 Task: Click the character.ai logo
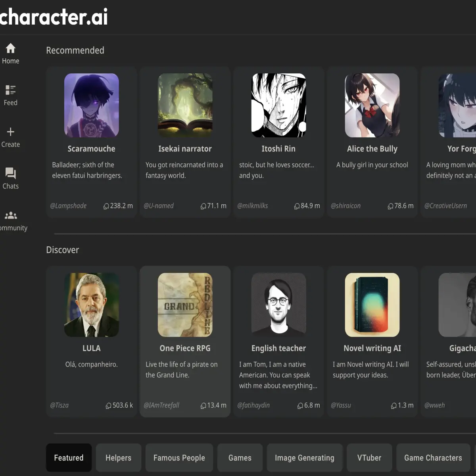pos(54,17)
